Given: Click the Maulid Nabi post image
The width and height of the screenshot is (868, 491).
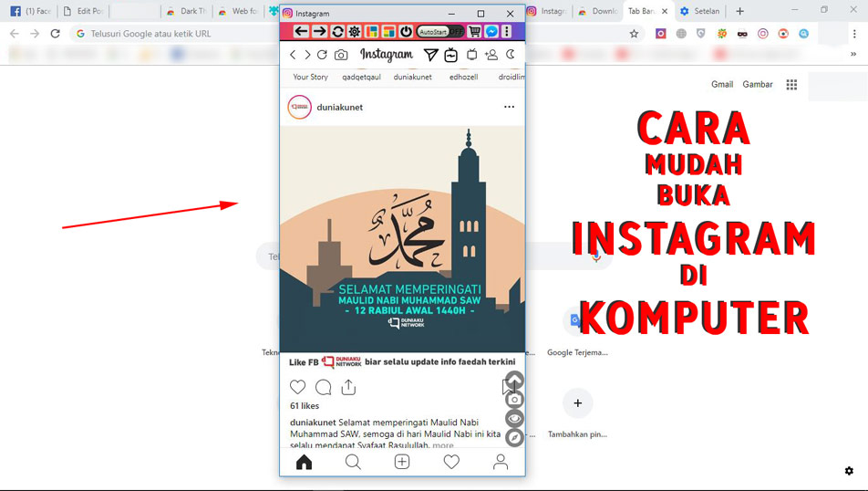Looking at the screenshot, I should [402, 239].
